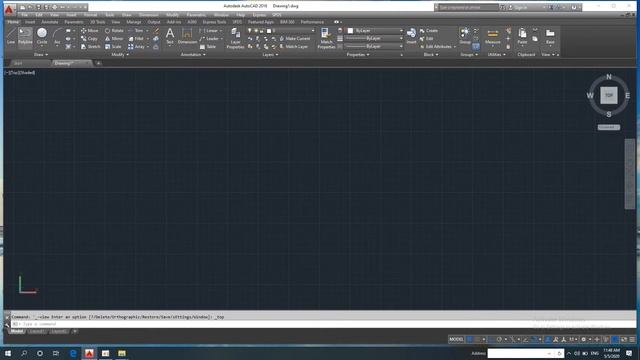The width and height of the screenshot is (640, 360).
Task: Select the Circle tool
Action: point(42,36)
